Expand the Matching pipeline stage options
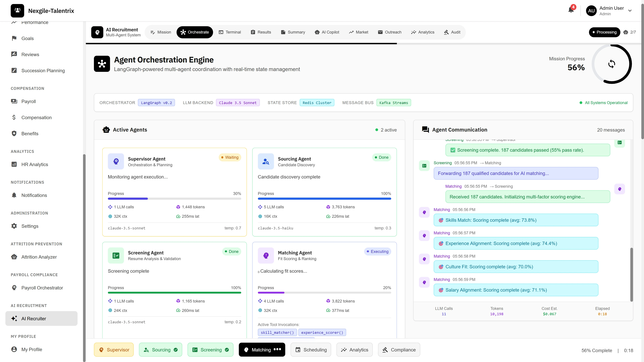 (278, 350)
